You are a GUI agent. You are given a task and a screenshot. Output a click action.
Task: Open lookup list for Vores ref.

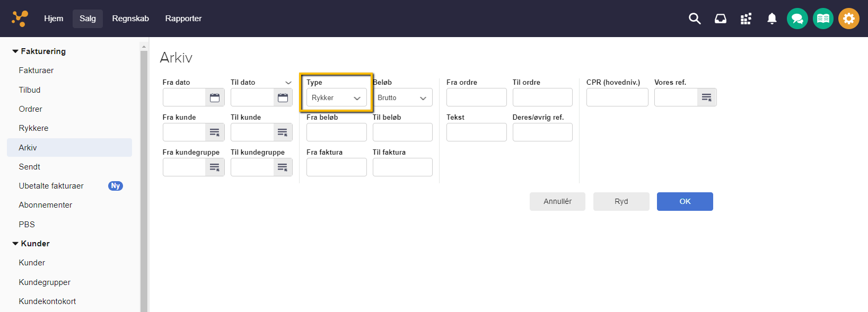(x=706, y=97)
